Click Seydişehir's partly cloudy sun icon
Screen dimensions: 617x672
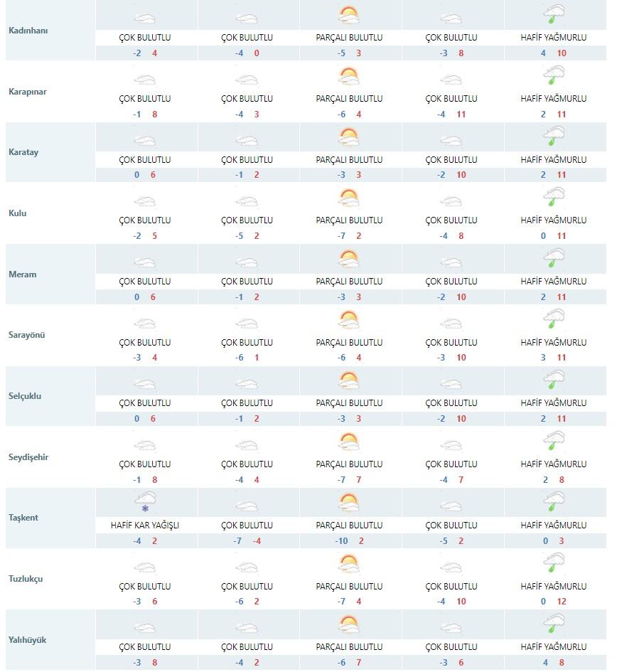click(349, 442)
